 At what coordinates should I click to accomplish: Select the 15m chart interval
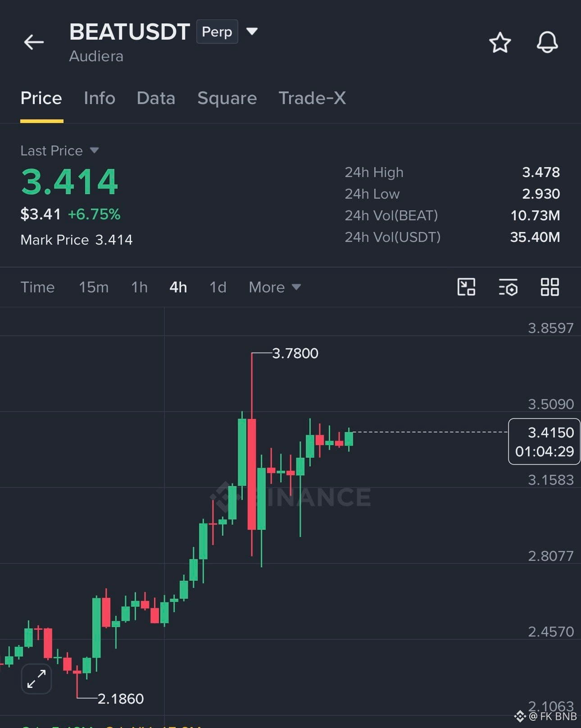(x=94, y=287)
